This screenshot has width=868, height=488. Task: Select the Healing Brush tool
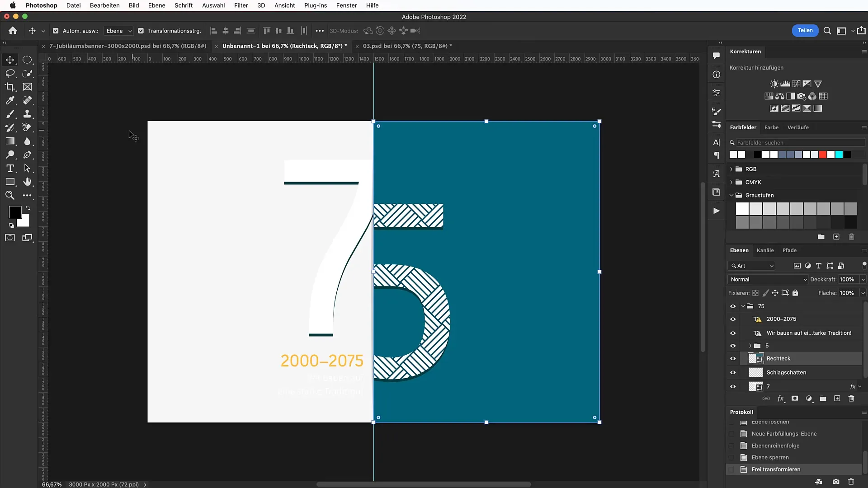coord(28,100)
